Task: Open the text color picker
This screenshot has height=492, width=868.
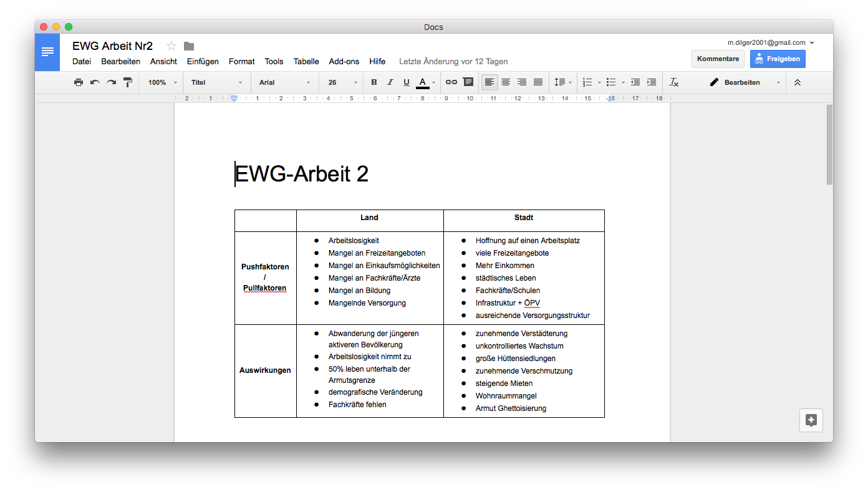Action: click(x=422, y=82)
